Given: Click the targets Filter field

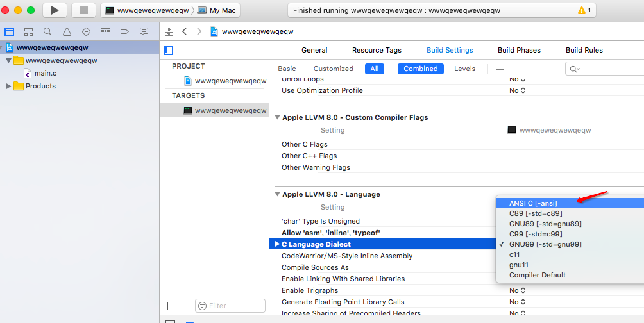Looking at the screenshot, I should (x=230, y=306).
